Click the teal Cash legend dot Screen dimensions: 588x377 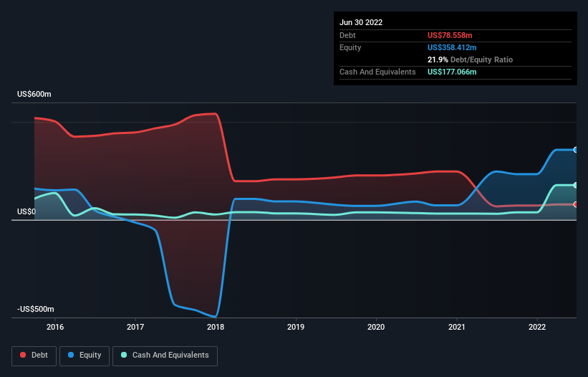click(x=124, y=355)
